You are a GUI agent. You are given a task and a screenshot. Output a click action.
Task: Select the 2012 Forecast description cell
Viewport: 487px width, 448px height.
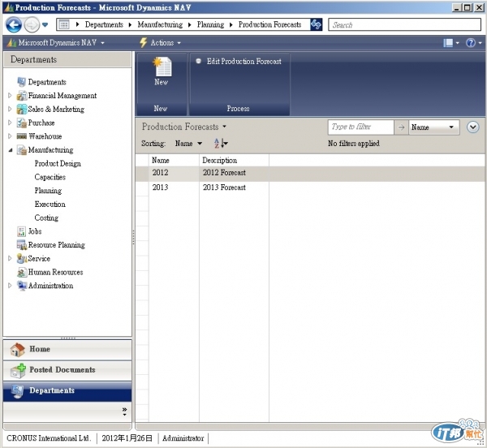(x=234, y=173)
